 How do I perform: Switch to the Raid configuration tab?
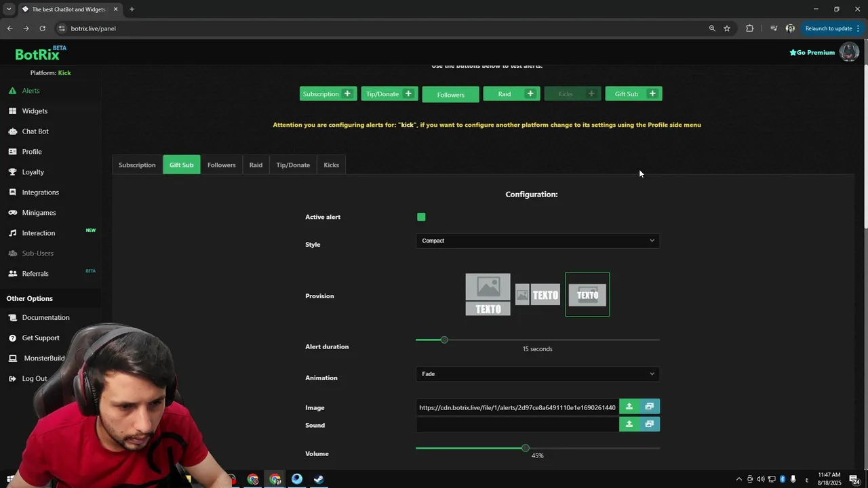[256, 165]
